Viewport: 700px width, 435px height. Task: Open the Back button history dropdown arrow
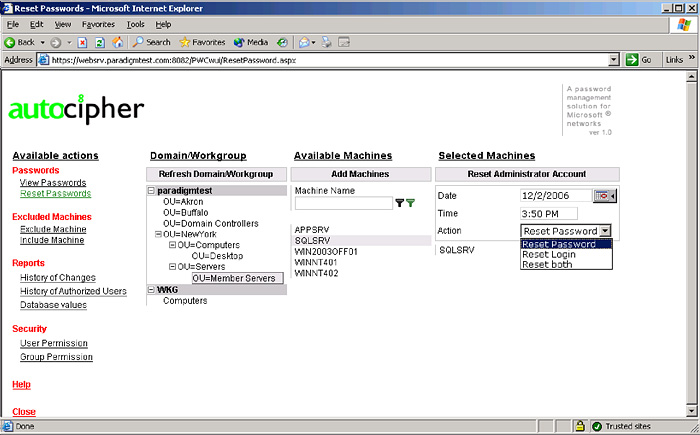pyautogui.click(x=42, y=43)
